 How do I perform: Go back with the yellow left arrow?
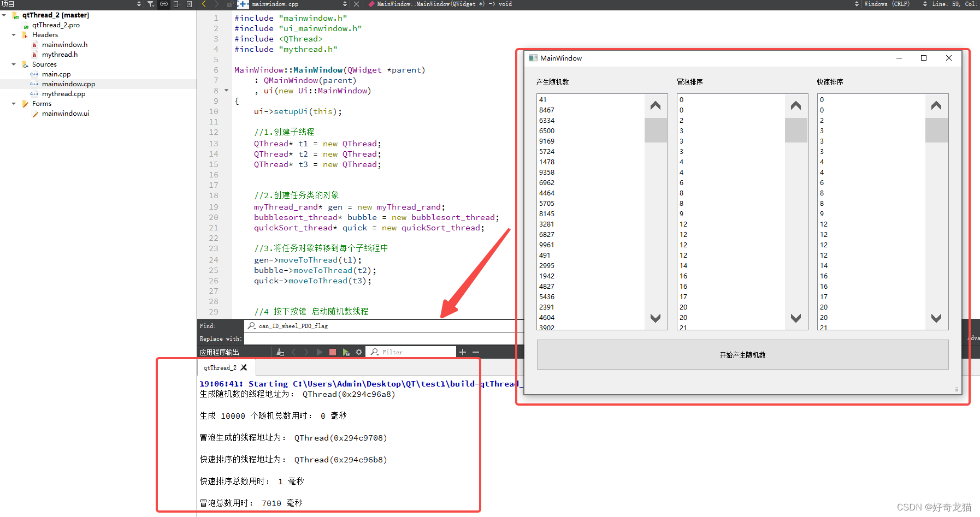point(204,4)
